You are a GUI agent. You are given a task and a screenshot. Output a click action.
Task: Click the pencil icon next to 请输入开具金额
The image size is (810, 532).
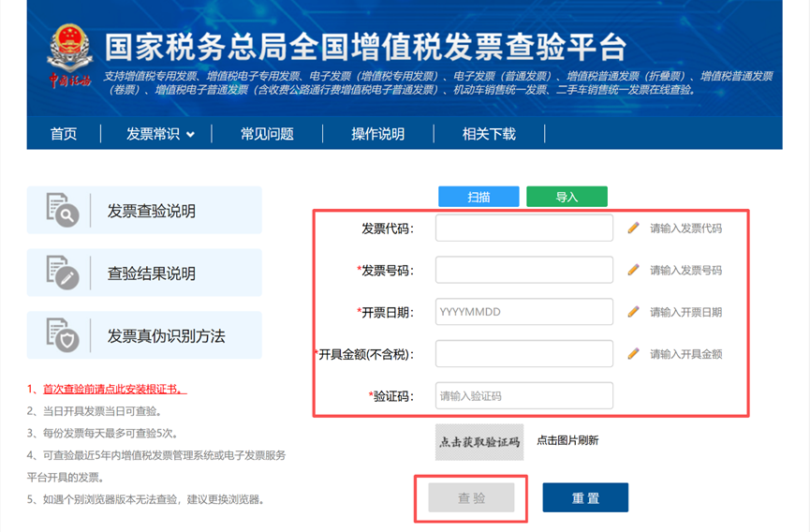click(x=633, y=353)
